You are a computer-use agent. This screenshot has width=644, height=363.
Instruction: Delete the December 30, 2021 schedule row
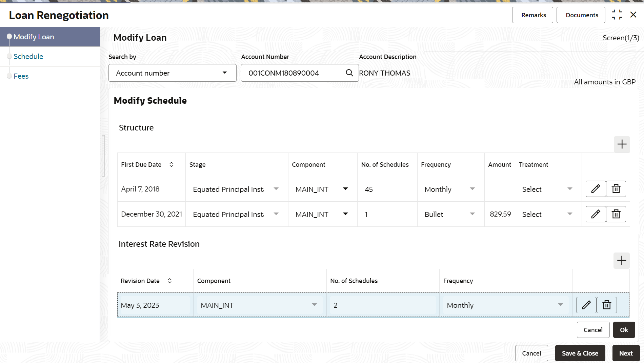[616, 214]
